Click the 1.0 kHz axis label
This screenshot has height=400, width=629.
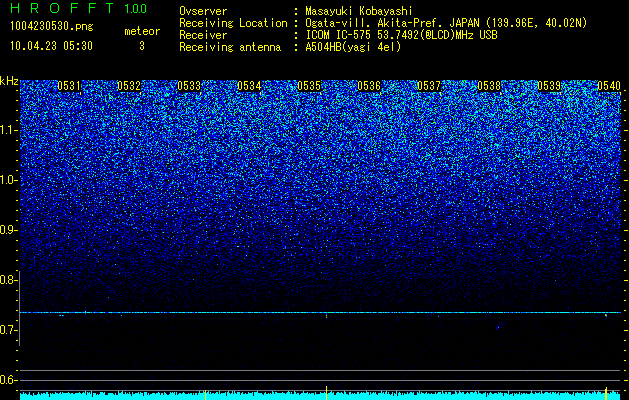click(9, 180)
